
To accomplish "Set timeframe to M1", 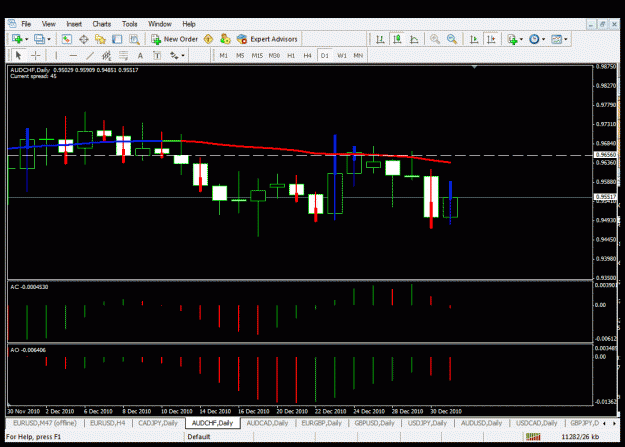I will tap(224, 55).
